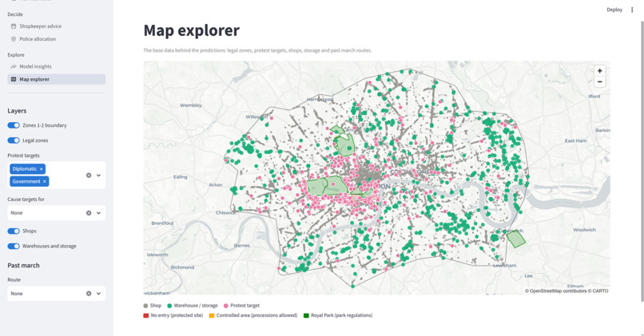Select the Map explorer page

click(x=56, y=79)
